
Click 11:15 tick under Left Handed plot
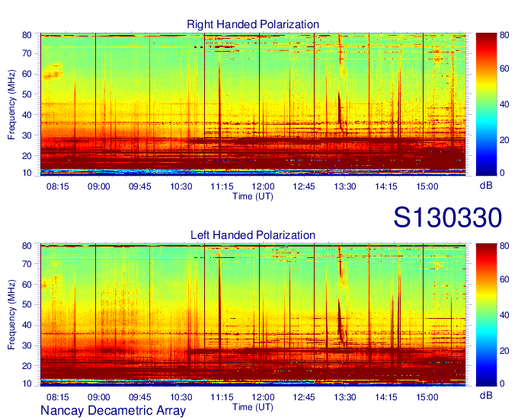pyautogui.click(x=222, y=397)
